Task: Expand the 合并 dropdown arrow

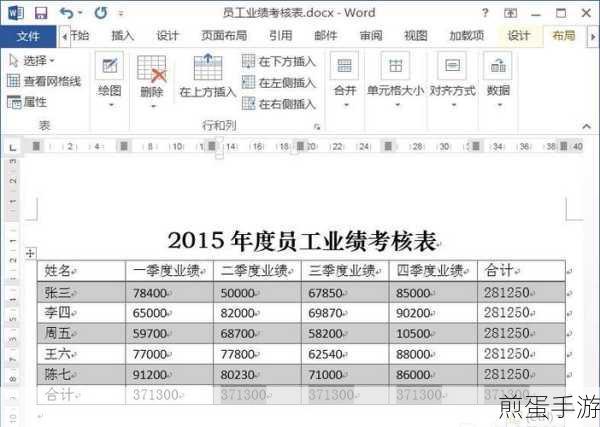Action: point(346,105)
